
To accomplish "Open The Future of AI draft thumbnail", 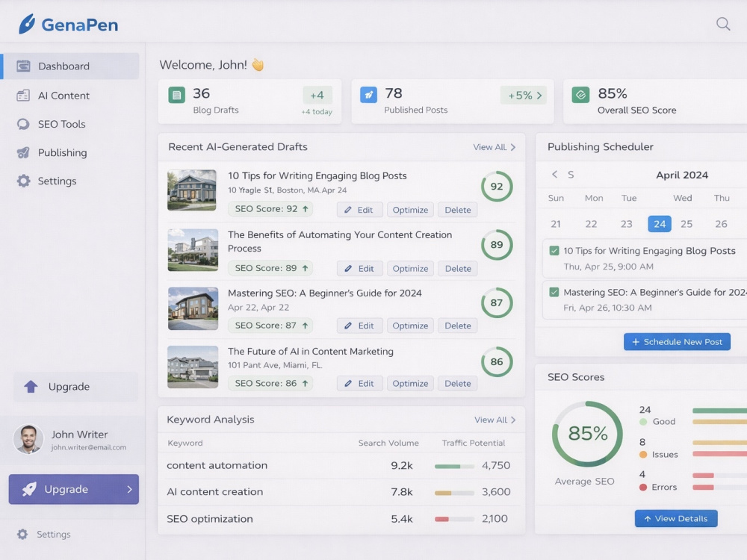I will click(193, 367).
